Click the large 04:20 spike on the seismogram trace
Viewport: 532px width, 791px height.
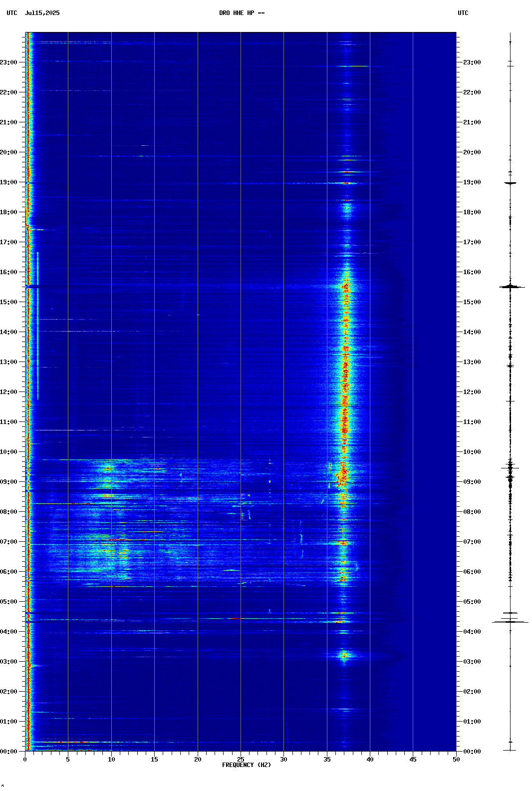[510, 622]
